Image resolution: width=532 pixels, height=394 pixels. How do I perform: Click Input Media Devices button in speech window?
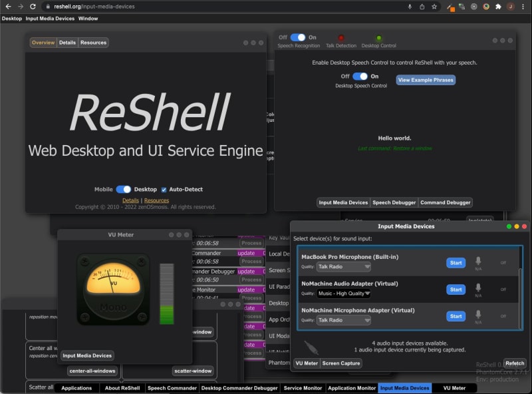pos(343,202)
